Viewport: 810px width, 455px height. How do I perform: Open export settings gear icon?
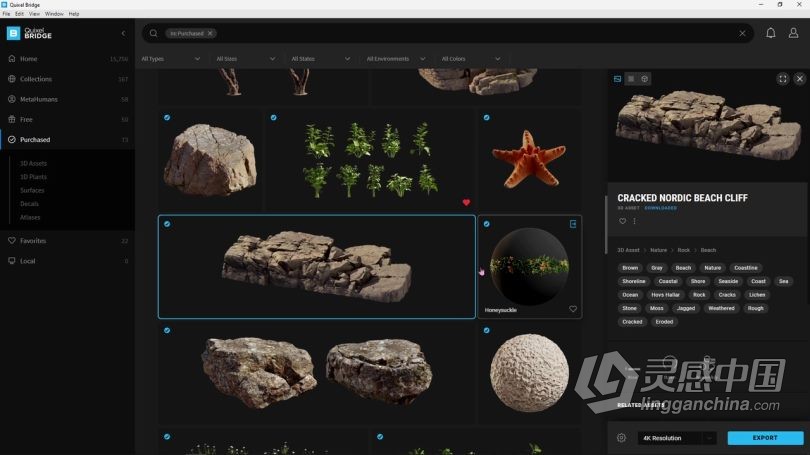(x=621, y=438)
